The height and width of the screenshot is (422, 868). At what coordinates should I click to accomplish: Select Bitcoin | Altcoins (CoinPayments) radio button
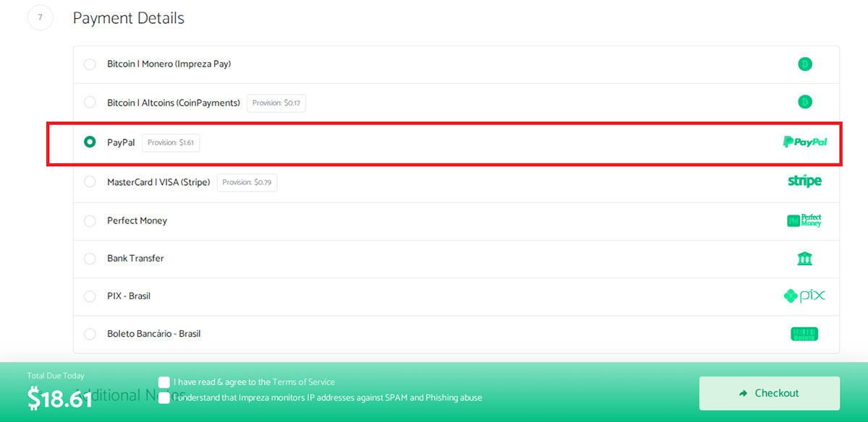click(x=90, y=102)
